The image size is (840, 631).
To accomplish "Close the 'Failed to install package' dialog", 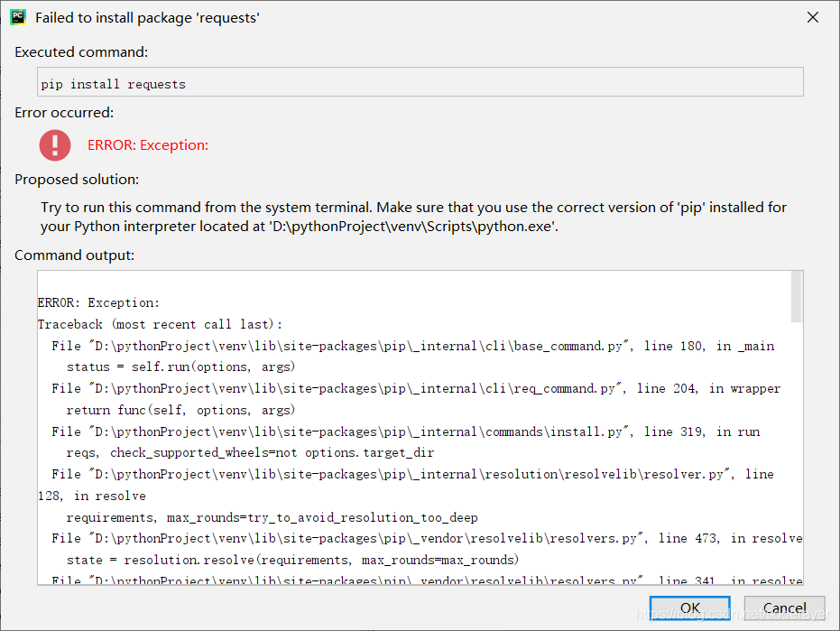I will click(812, 16).
